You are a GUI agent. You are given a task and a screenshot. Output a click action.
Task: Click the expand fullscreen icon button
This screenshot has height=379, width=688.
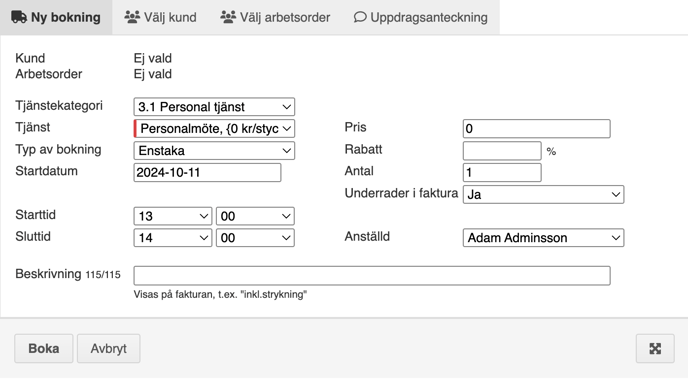(655, 349)
